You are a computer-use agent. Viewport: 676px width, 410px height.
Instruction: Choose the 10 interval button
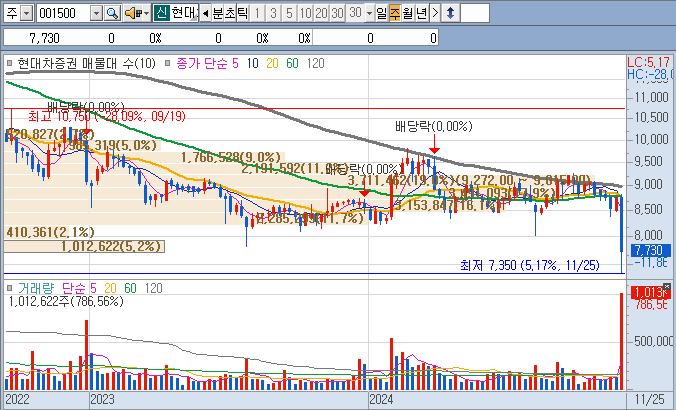coord(305,13)
